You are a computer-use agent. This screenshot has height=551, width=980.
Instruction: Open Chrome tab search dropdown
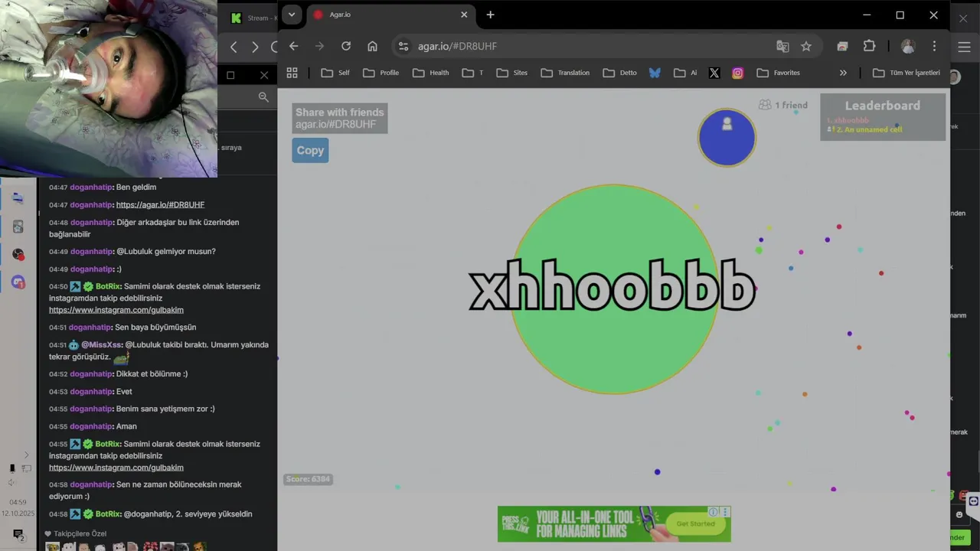pos(291,15)
